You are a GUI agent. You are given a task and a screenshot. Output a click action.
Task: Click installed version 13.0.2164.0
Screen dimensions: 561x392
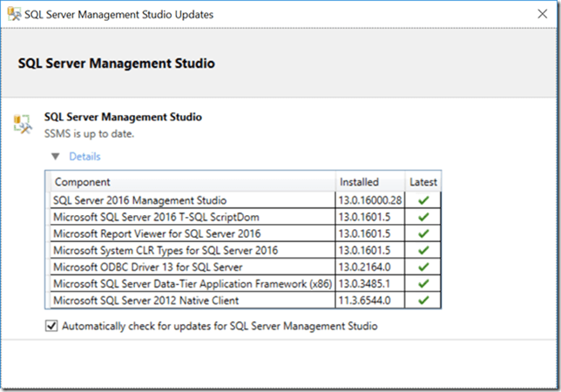tap(365, 267)
